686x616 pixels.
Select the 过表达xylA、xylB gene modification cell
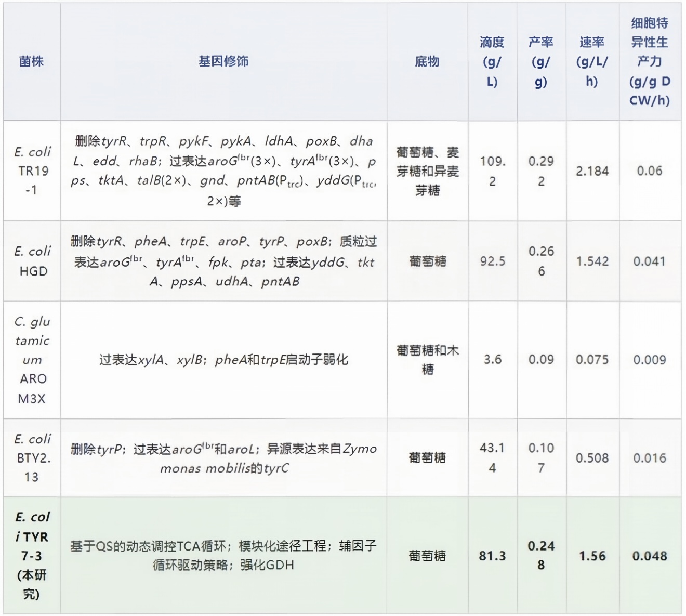(x=223, y=360)
